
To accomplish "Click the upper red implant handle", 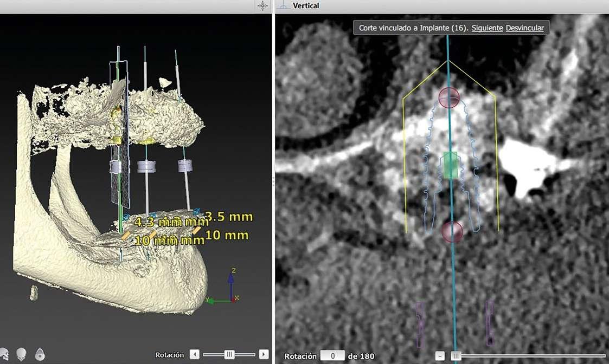I will tap(449, 97).
